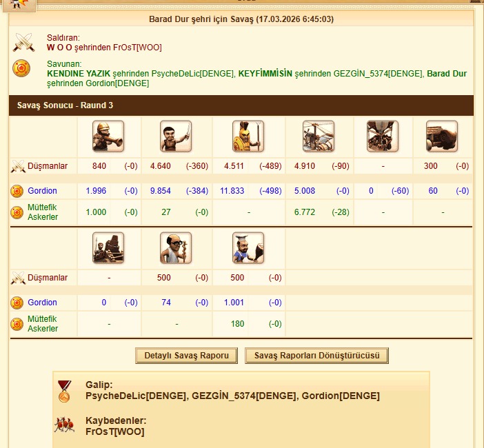
Task: Open the KENDINE YAZIK city link
Action: pyautogui.click(x=79, y=74)
